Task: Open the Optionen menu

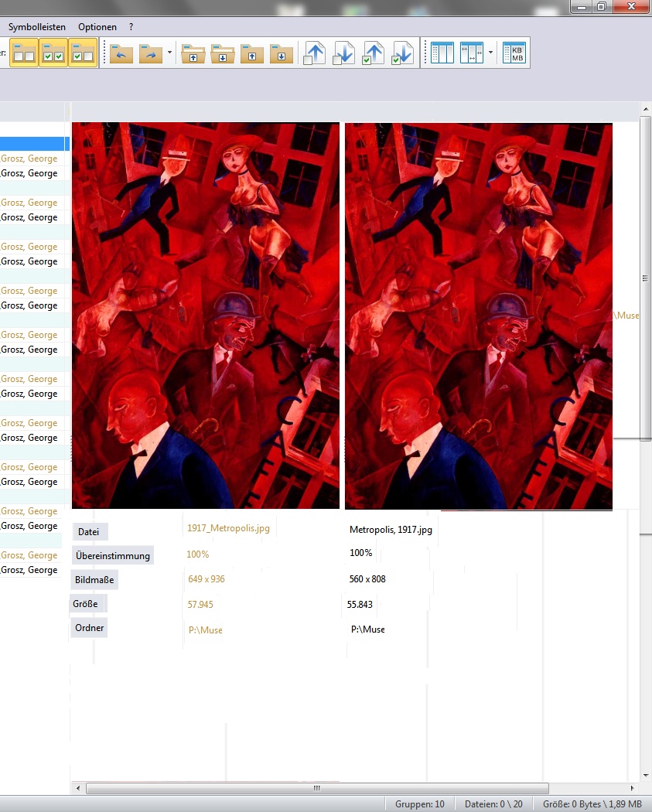Action: pos(97,27)
